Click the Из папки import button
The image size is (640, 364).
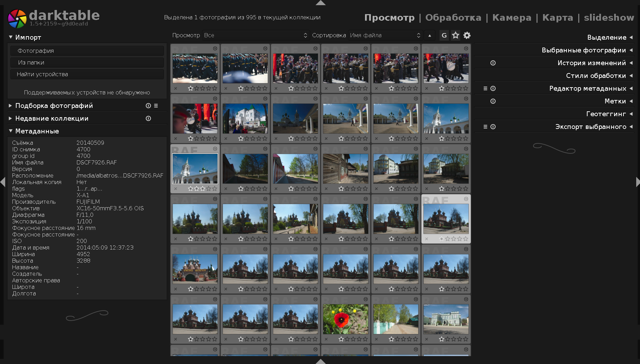point(87,62)
